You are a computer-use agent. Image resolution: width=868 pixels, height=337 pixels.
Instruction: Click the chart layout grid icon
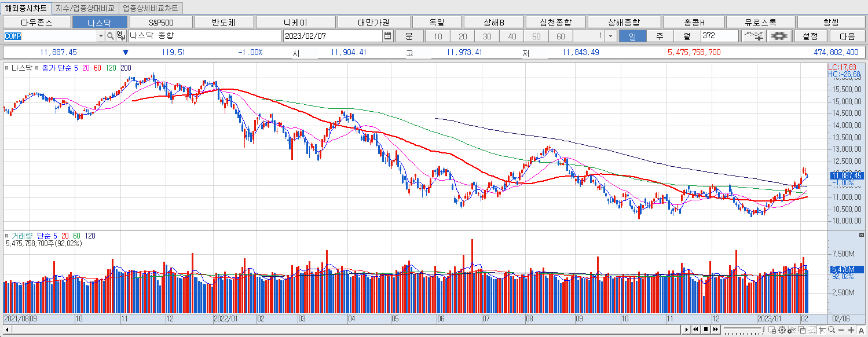772,330
